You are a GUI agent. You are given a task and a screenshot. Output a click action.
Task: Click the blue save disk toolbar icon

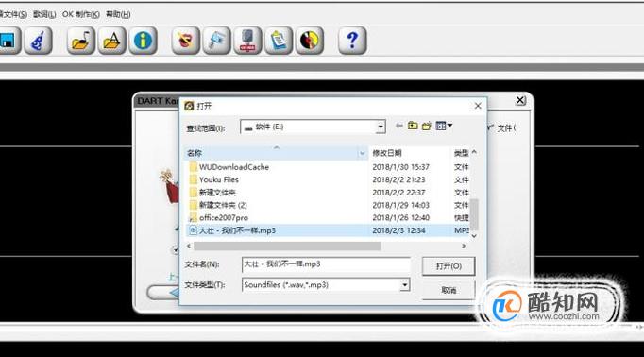pos(8,41)
